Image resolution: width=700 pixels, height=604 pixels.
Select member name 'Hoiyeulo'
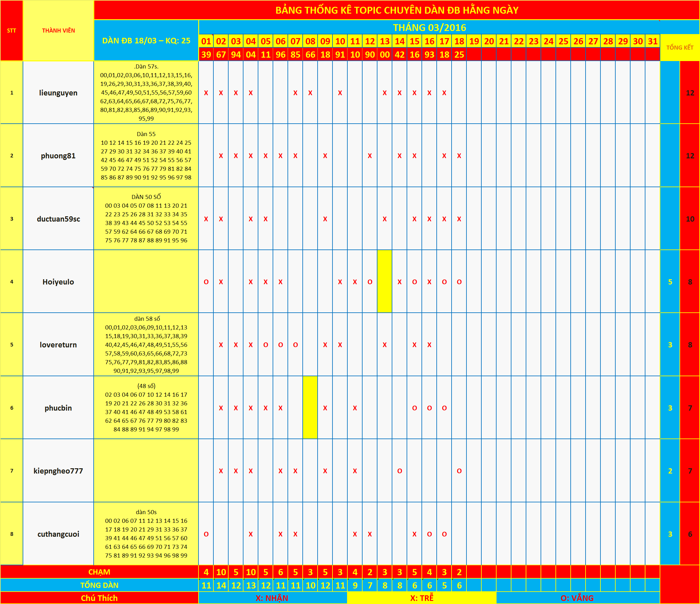tap(58, 282)
